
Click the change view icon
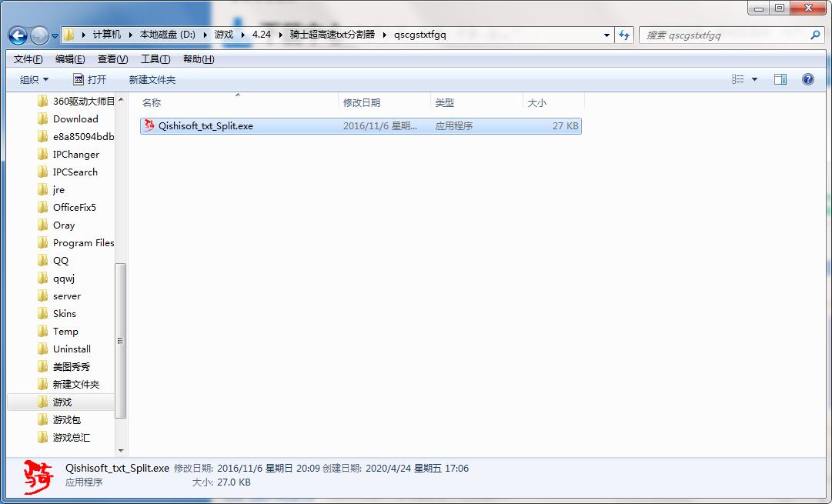738,79
